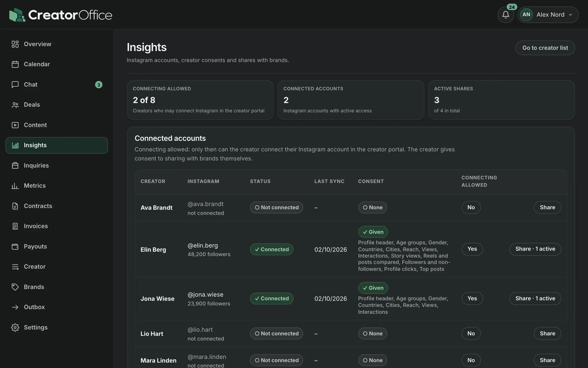588x368 pixels.
Task: Click None consent badge for Lio Hart
Action: click(x=373, y=334)
